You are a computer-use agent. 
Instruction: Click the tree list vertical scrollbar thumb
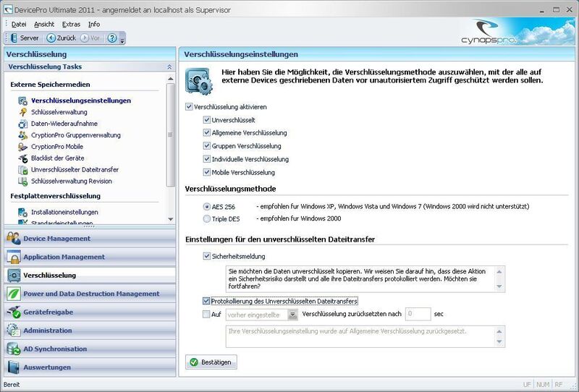click(170, 135)
